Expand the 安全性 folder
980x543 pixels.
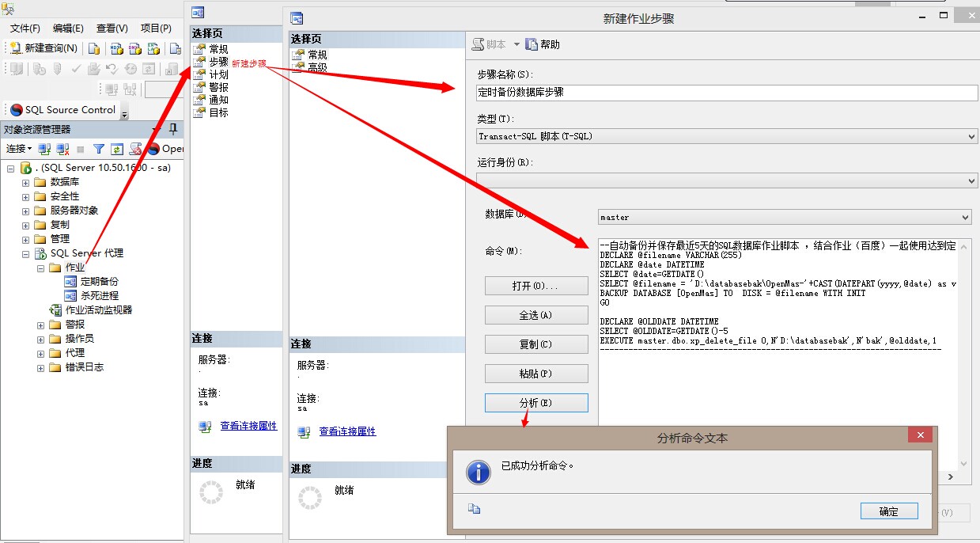[x=25, y=196]
